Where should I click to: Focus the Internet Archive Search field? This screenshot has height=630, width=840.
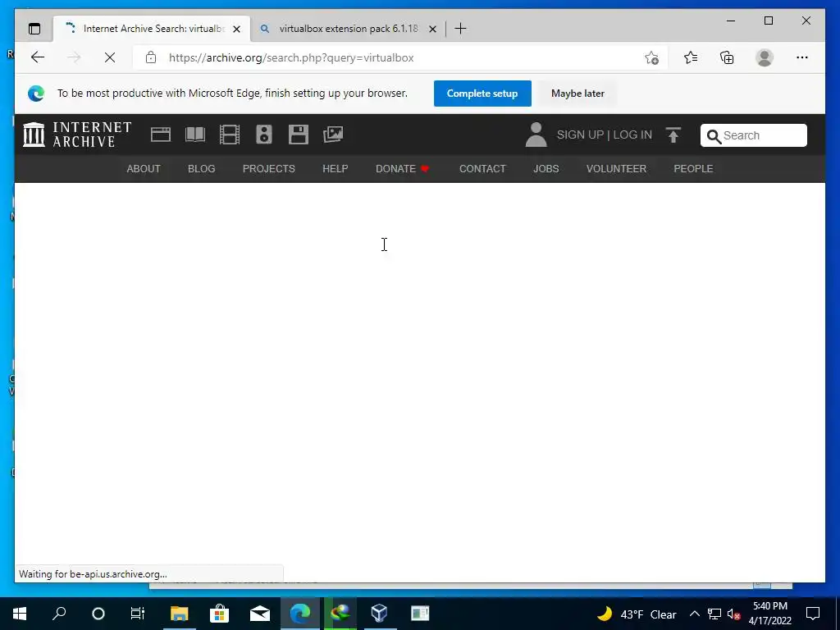pos(753,135)
